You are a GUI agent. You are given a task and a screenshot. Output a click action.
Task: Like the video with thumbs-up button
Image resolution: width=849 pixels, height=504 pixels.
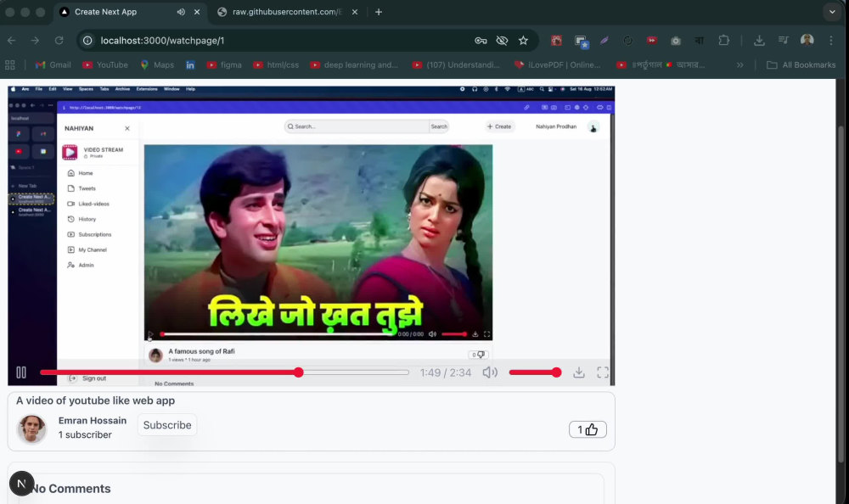[588, 429]
